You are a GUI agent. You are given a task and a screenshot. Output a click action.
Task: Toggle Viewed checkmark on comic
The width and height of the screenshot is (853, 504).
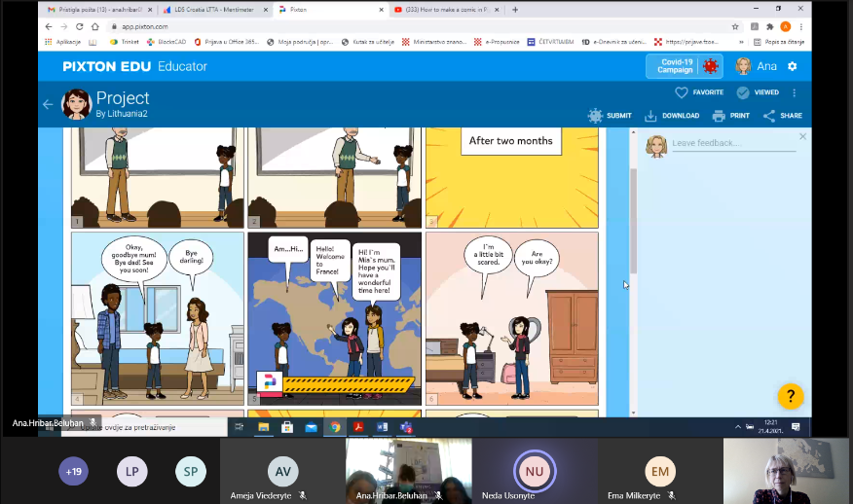pyautogui.click(x=758, y=92)
